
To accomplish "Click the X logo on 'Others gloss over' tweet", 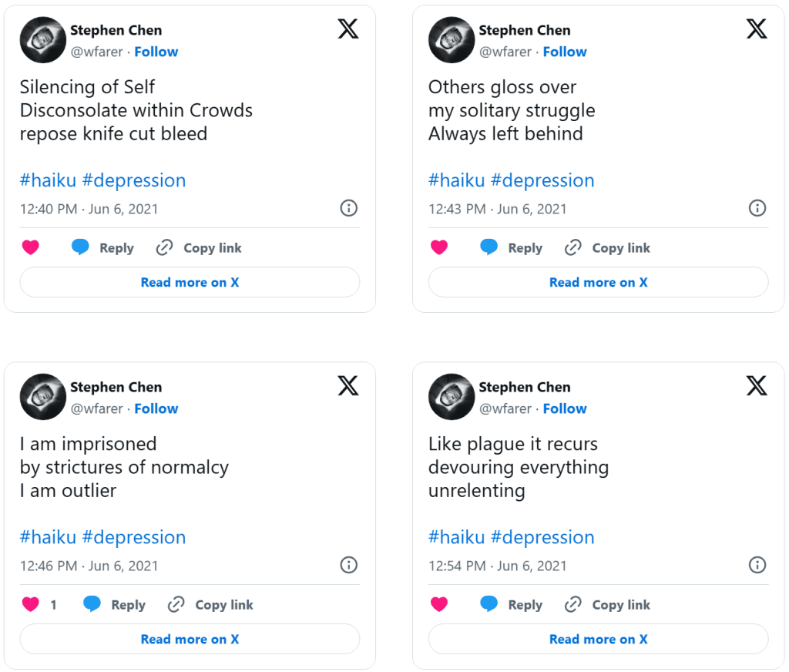I will (x=757, y=29).
